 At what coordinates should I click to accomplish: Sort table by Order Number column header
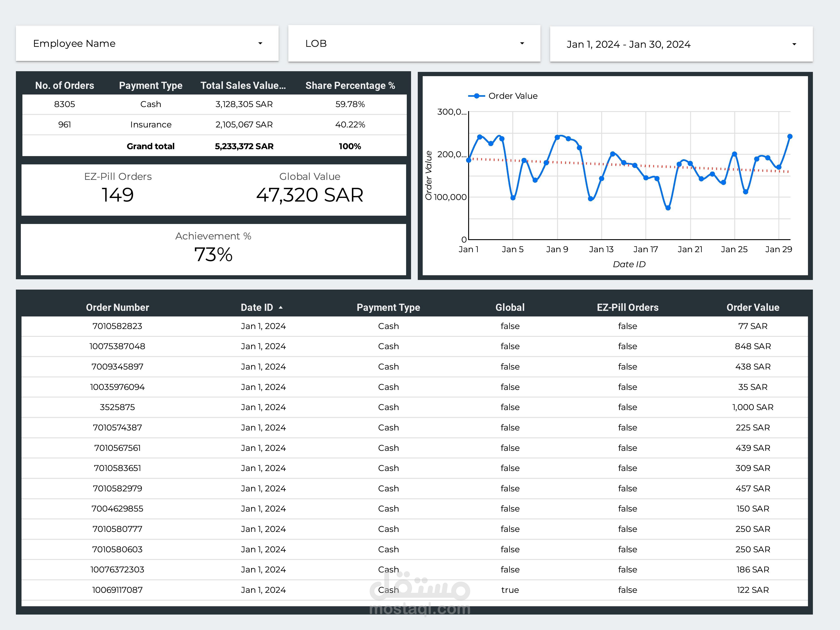(x=117, y=307)
